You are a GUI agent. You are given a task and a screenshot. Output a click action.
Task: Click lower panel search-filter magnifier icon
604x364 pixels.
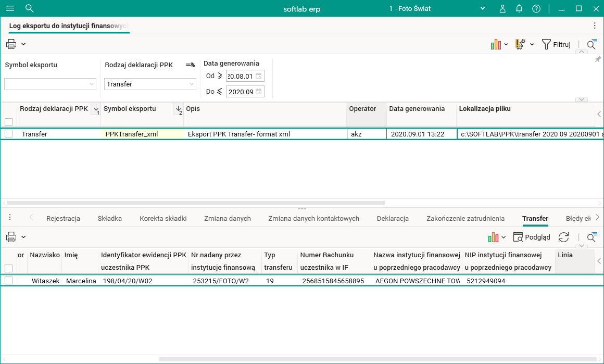[x=592, y=237]
